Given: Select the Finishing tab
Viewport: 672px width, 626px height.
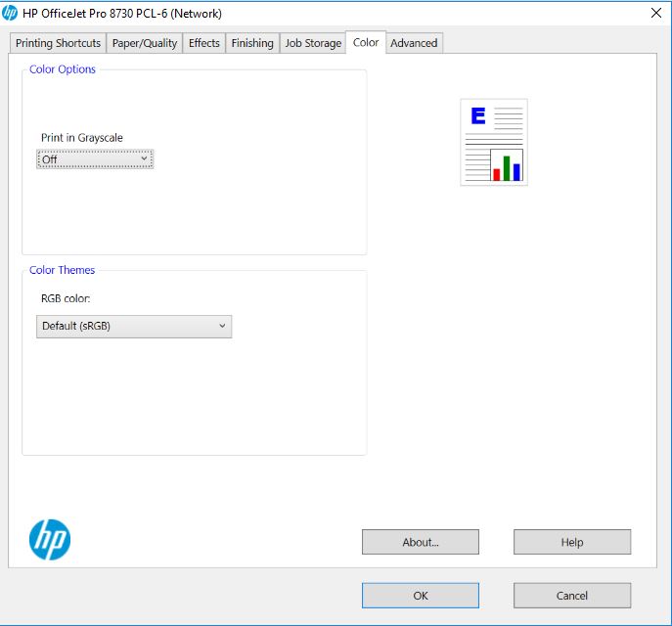Looking at the screenshot, I should [252, 43].
